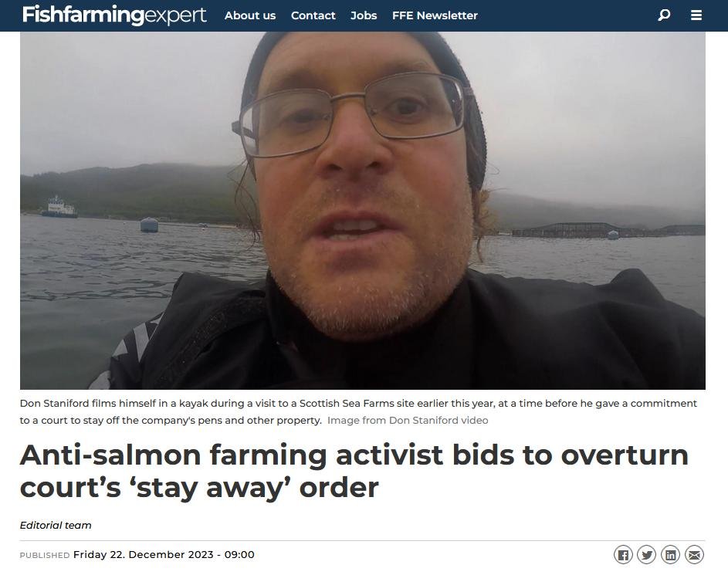Open the FFE Newsletter link
The width and height of the screenshot is (728, 575).
[435, 15]
